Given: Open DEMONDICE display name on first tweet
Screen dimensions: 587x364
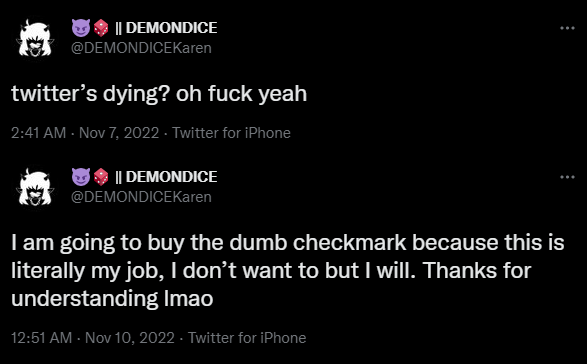Looking at the screenshot, I should (x=171, y=28).
